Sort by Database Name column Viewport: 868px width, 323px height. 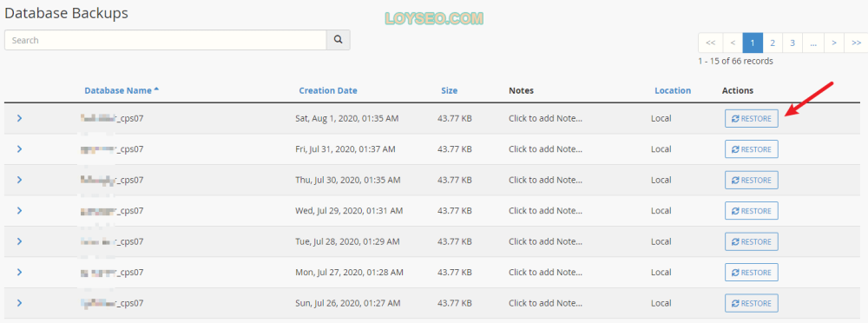click(122, 90)
